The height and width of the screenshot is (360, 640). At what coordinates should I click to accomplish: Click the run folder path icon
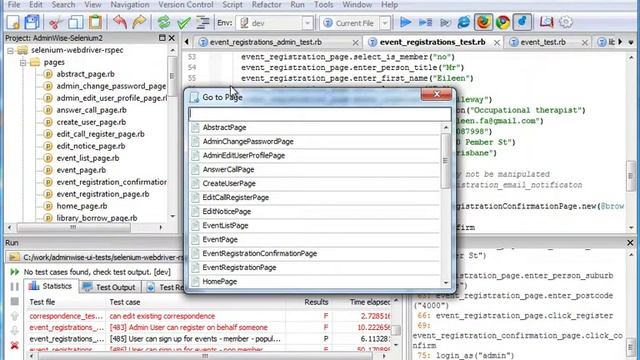14,257
